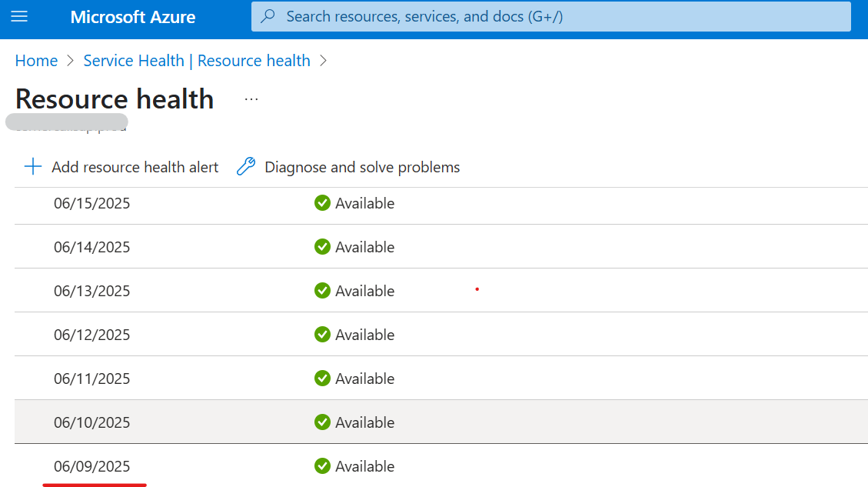The height and width of the screenshot is (487, 868).
Task: Expand the portal navigation sidebar
Action: [x=20, y=16]
